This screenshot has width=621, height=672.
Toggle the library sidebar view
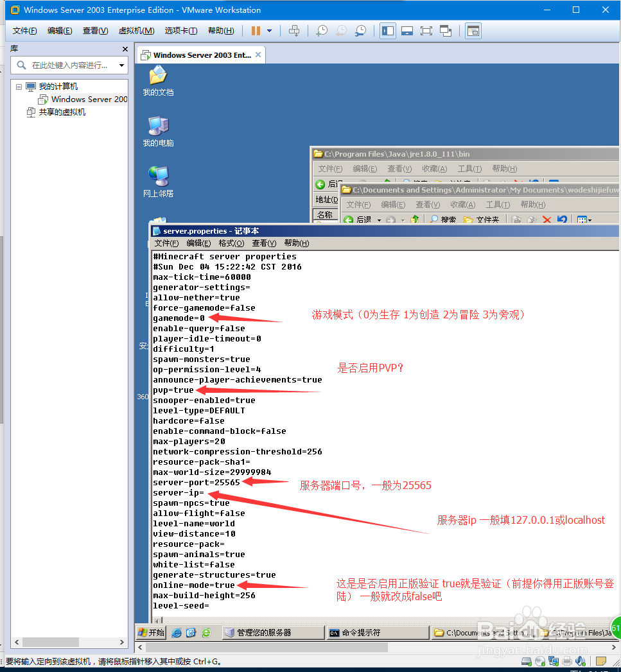(x=388, y=31)
